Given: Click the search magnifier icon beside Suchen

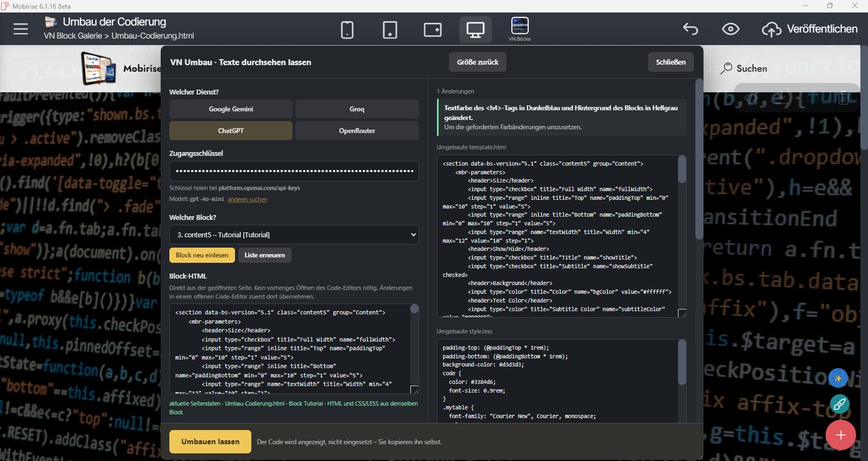Looking at the screenshot, I should [x=726, y=68].
